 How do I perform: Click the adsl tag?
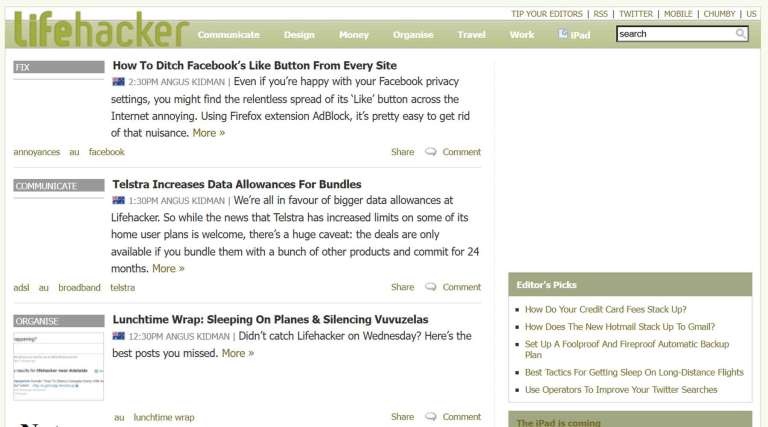coord(21,287)
